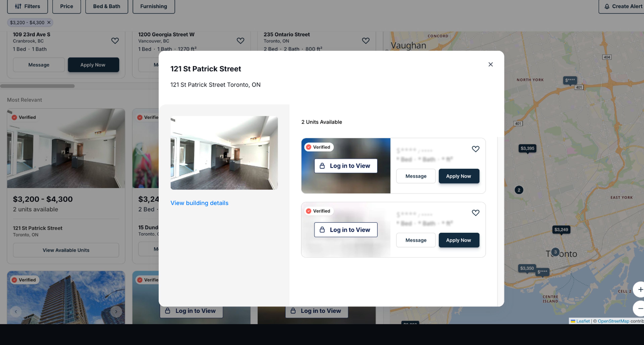The height and width of the screenshot is (345, 644).
Task: Click the apartment photo thumbnail in the modal
Action: 224,153
